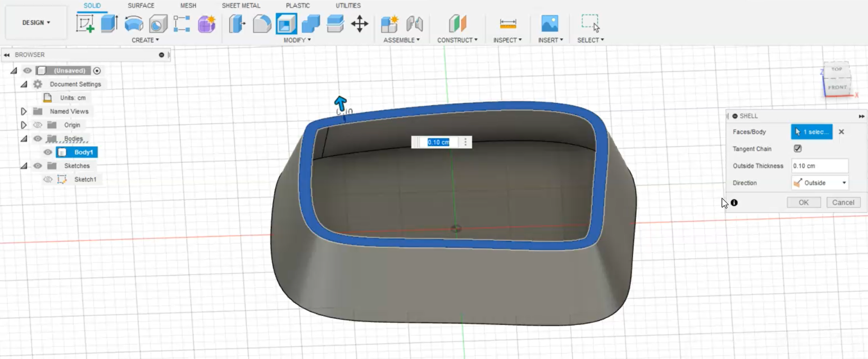Toggle visibility of the Sketches folder
This screenshot has height=359, width=868.
(37, 166)
